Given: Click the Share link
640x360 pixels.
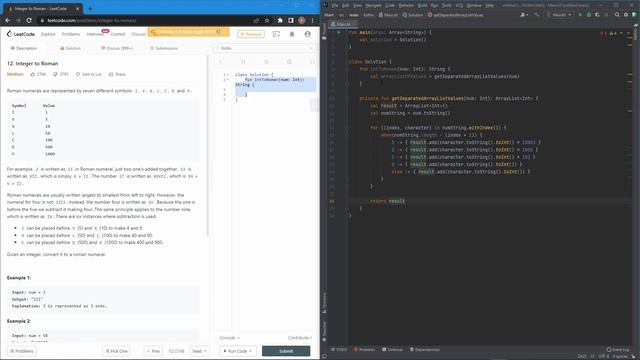Looking at the screenshot, I should 117,74.
